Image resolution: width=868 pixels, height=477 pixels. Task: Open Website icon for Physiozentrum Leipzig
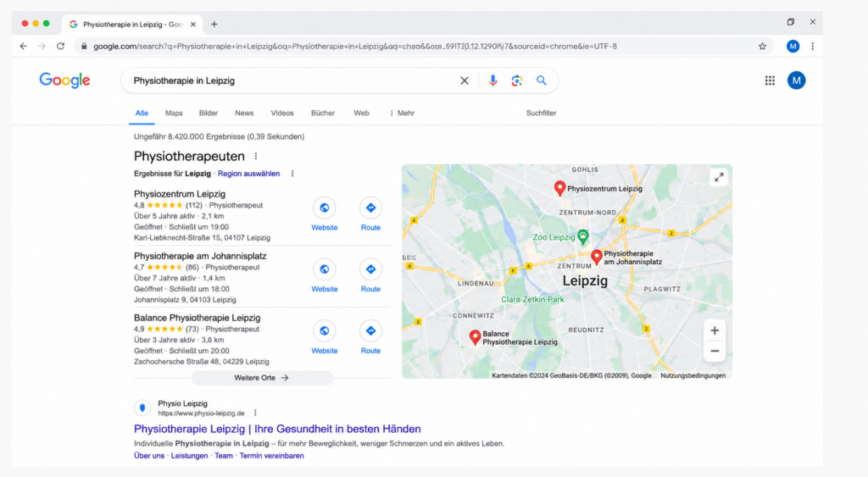[325, 208]
